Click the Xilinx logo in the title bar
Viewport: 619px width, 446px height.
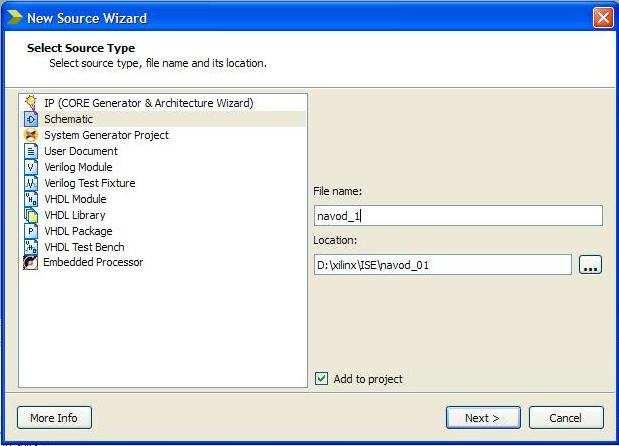pyautogui.click(x=14, y=17)
